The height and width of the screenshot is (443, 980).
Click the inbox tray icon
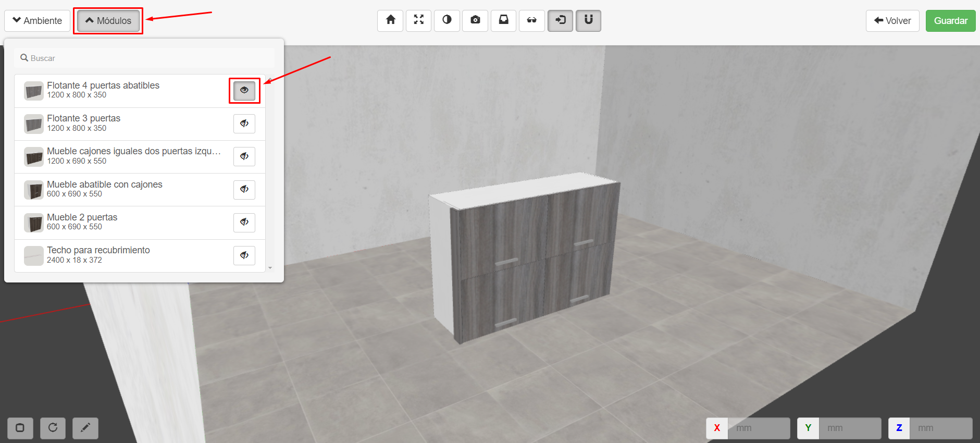click(503, 20)
